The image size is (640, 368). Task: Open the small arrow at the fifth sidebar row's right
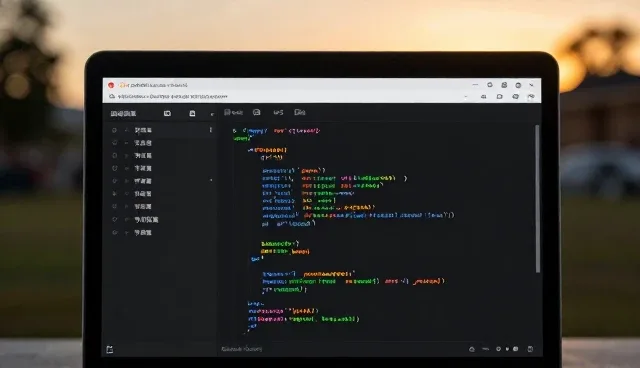point(211,180)
